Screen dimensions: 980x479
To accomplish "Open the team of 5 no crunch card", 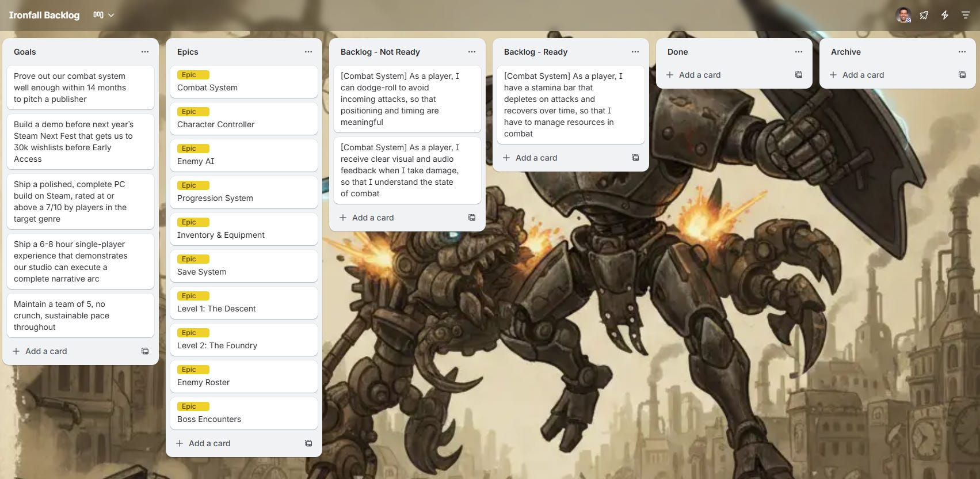I will (81, 315).
